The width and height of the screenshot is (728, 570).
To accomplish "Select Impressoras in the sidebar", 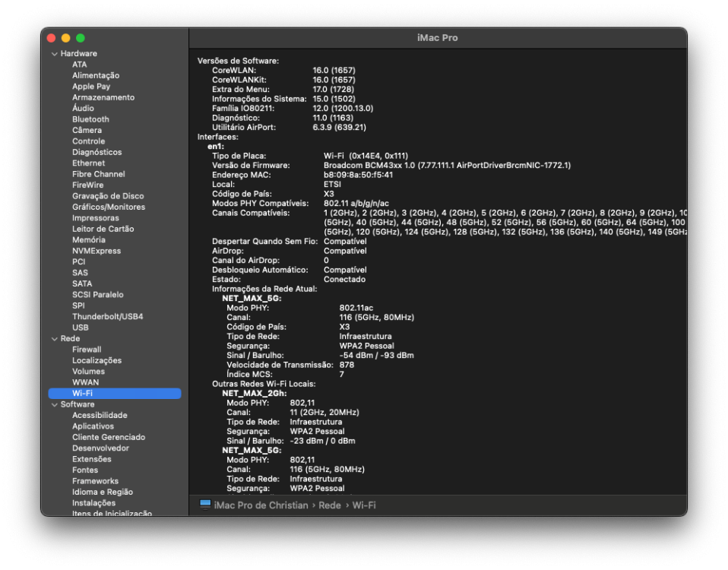I will click(95, 217).
